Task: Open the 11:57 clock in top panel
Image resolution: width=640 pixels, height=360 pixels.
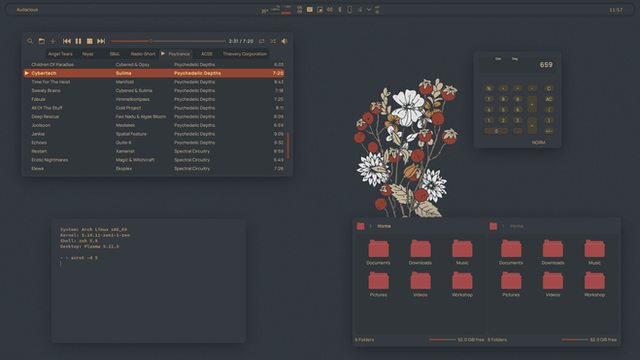Action: click(616, 10)
